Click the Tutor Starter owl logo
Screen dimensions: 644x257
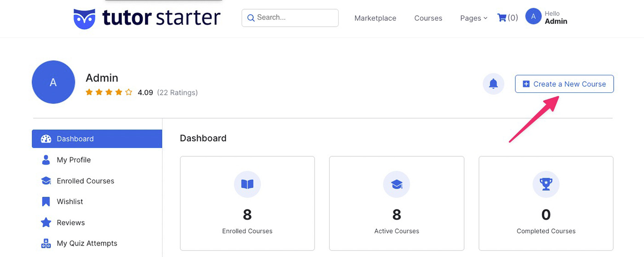pos(85,18)
